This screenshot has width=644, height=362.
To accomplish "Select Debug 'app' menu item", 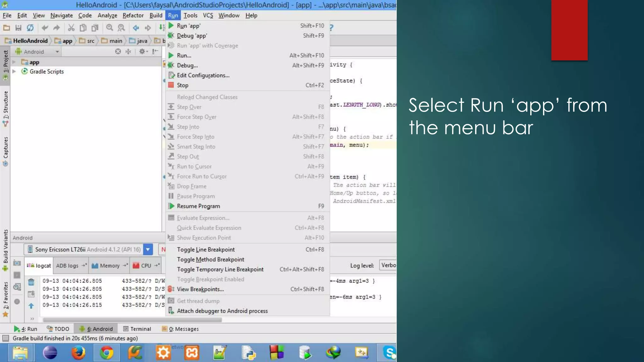I will coord(248,36).
